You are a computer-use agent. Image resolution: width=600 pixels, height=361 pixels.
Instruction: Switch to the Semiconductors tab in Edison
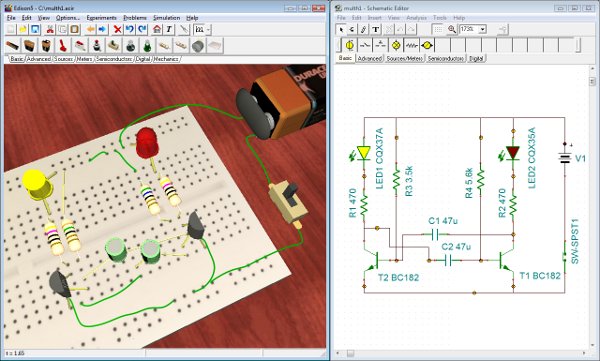point(114,59)
